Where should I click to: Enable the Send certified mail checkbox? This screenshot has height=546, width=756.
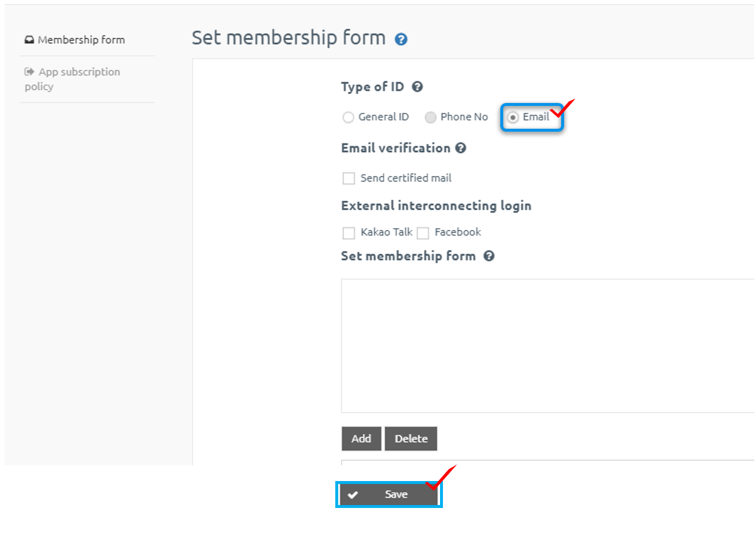point(349,178)
